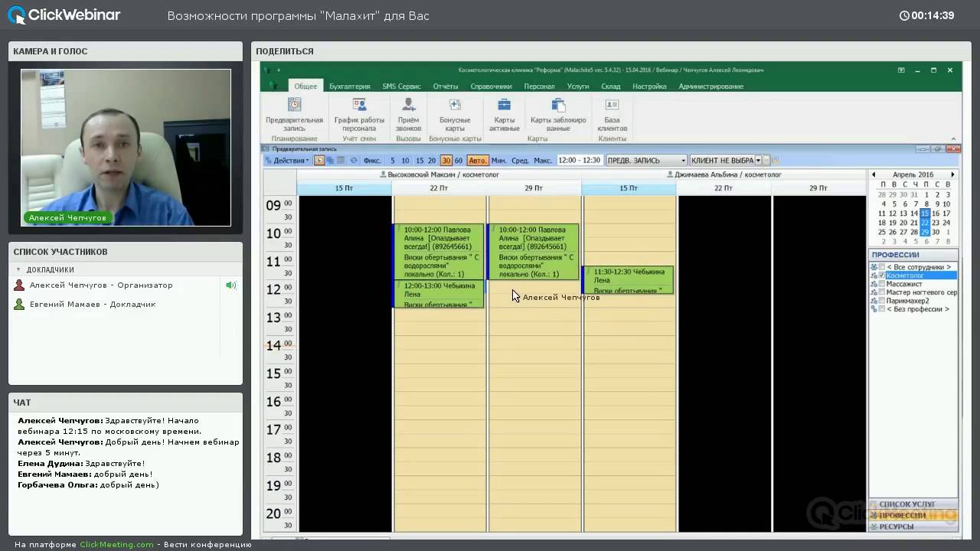Click the Макс. interval button
980x551 pixels.
(543, 161)
